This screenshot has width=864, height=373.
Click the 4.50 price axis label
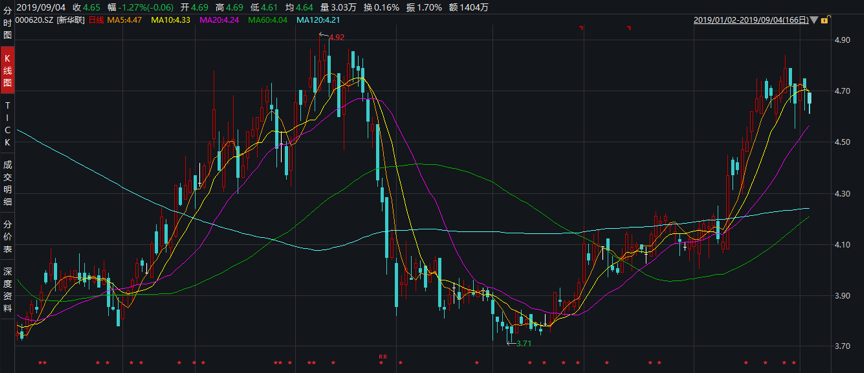(x=843, y=142)
